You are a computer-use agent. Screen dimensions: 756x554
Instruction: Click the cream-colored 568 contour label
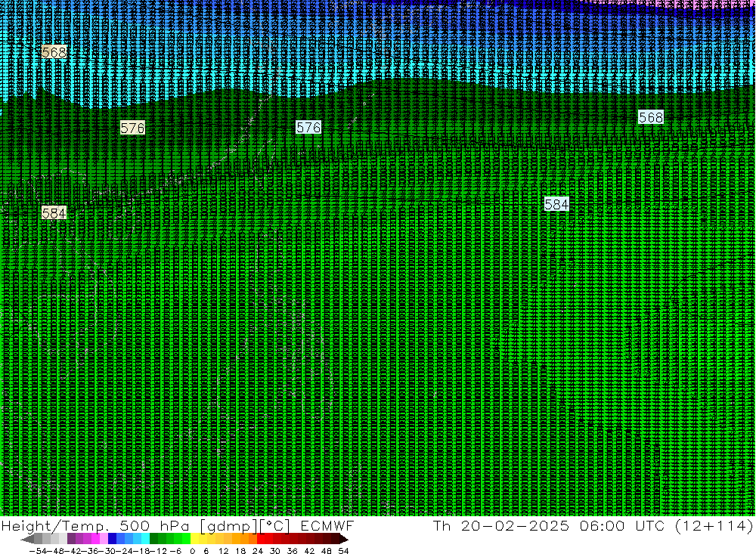pos(54,52)
